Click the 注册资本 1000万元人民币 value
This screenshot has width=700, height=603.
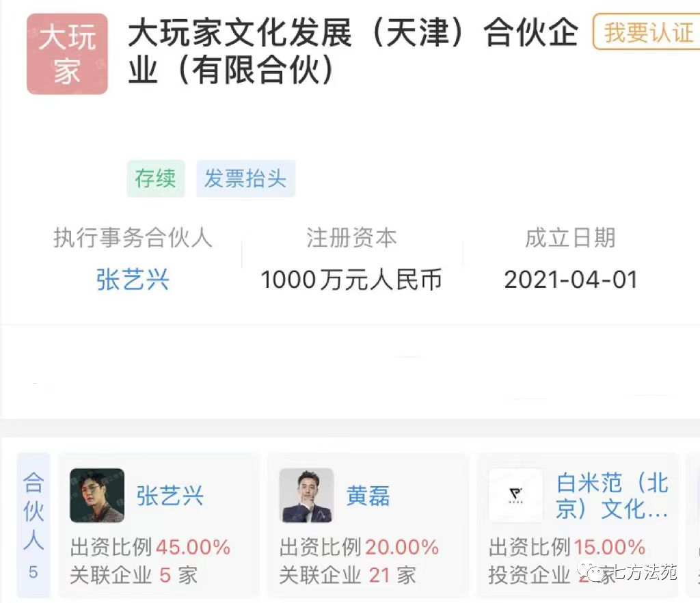pyautogui.click(x=351, y=280)
